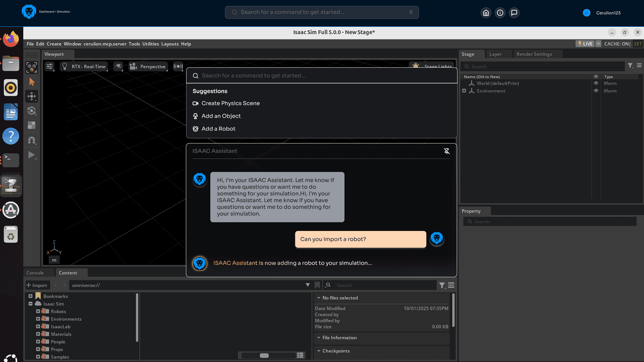Click the play simulation button in left toolbar

point(32,155)
